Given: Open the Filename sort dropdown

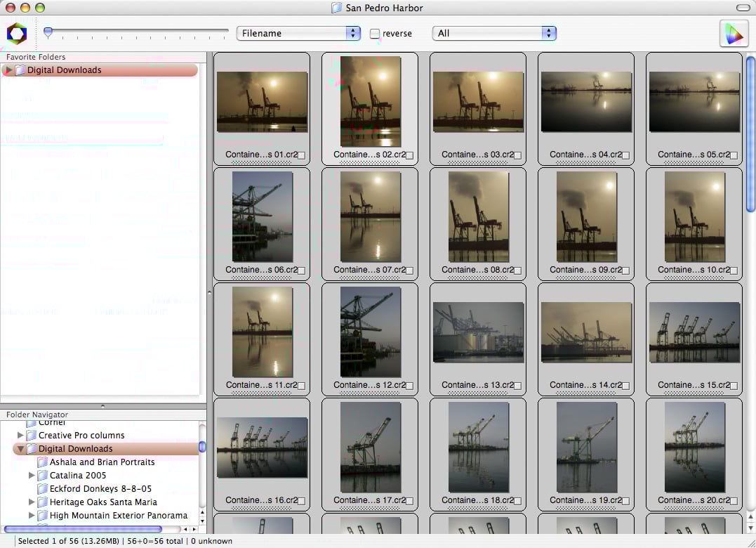Looking at the screenshot, I should [x=298, y=33].
